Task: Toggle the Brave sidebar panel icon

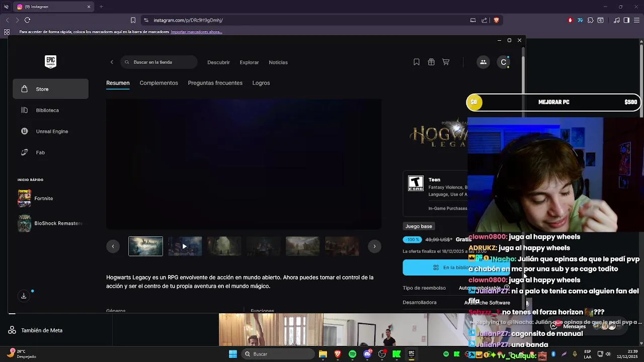Action: 626,20
